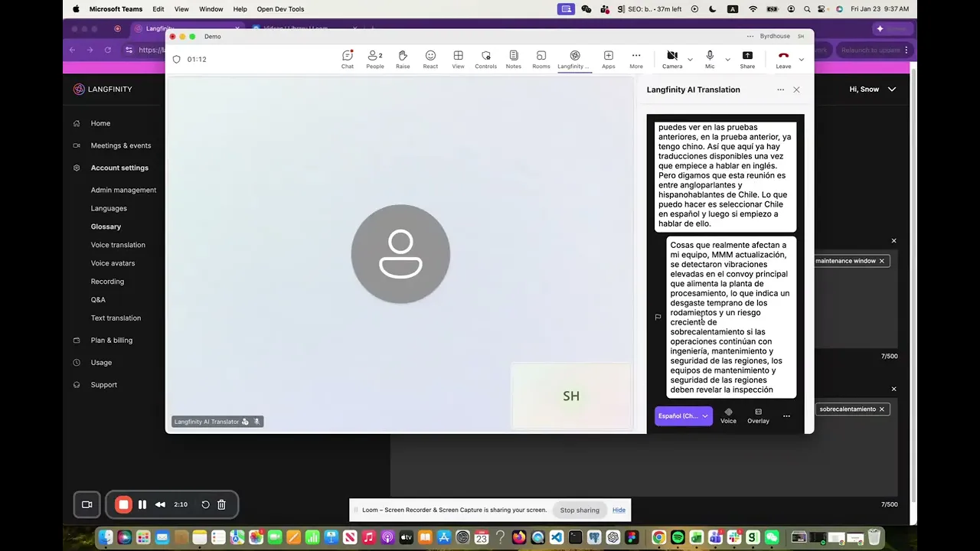Open breakout Rooms
This screenshot has width=980, height=551.
pos(541,60)
